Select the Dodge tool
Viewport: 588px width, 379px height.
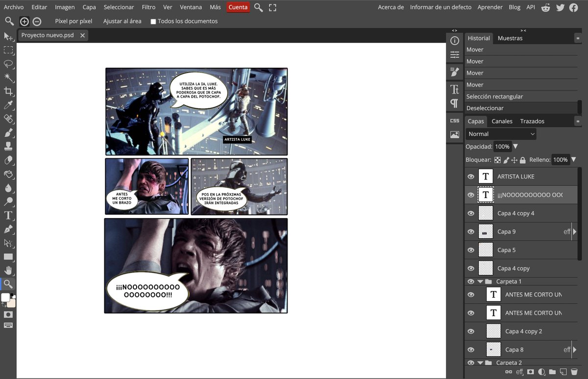(x=8, y=202)
